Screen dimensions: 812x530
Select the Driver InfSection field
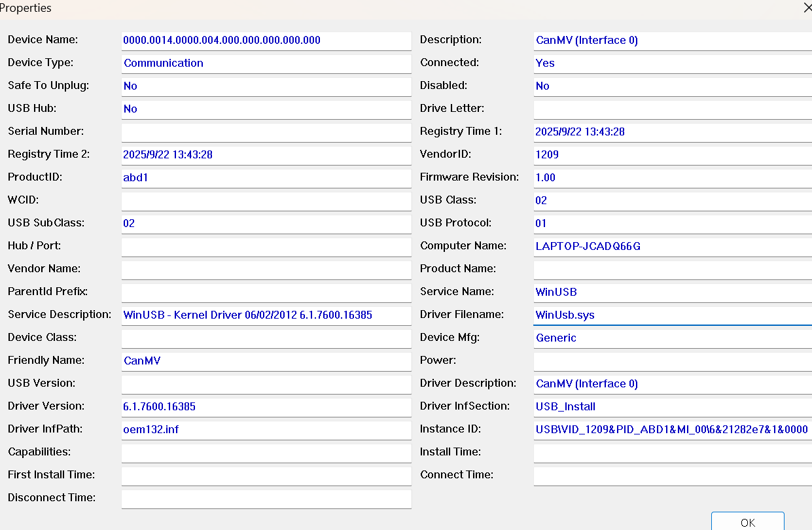coord(672,407)
